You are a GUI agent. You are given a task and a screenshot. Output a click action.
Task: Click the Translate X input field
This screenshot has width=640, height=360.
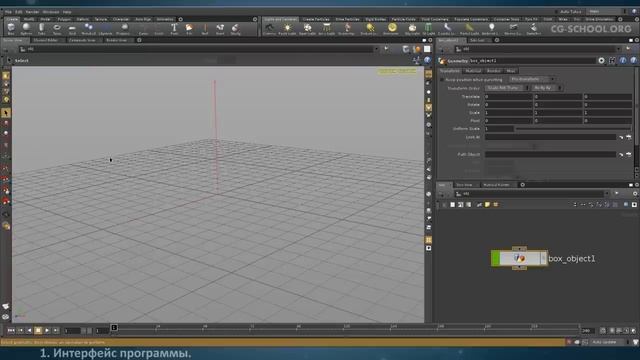pos(509,96)
